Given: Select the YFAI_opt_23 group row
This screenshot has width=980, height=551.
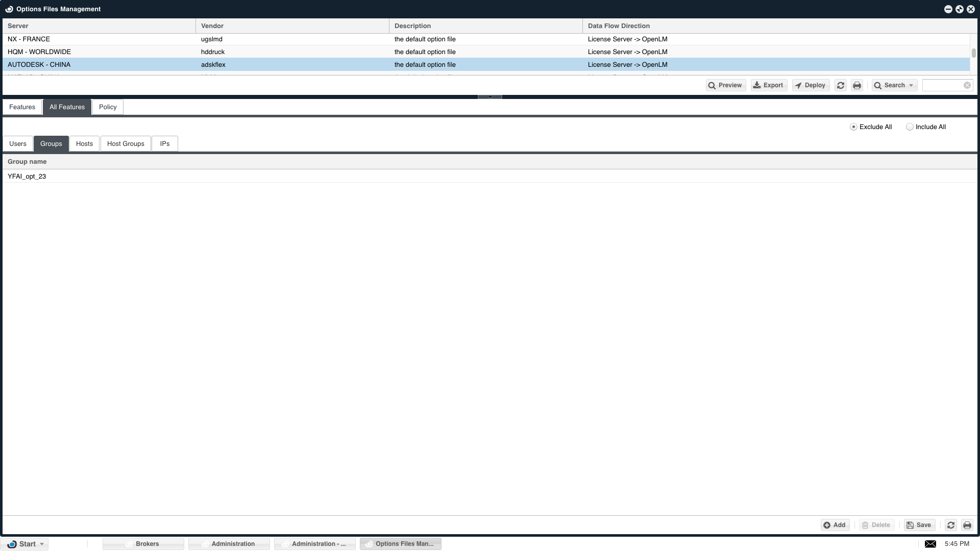Looking at the screenshot, I should pyautogui.click(x=27, y=177).
